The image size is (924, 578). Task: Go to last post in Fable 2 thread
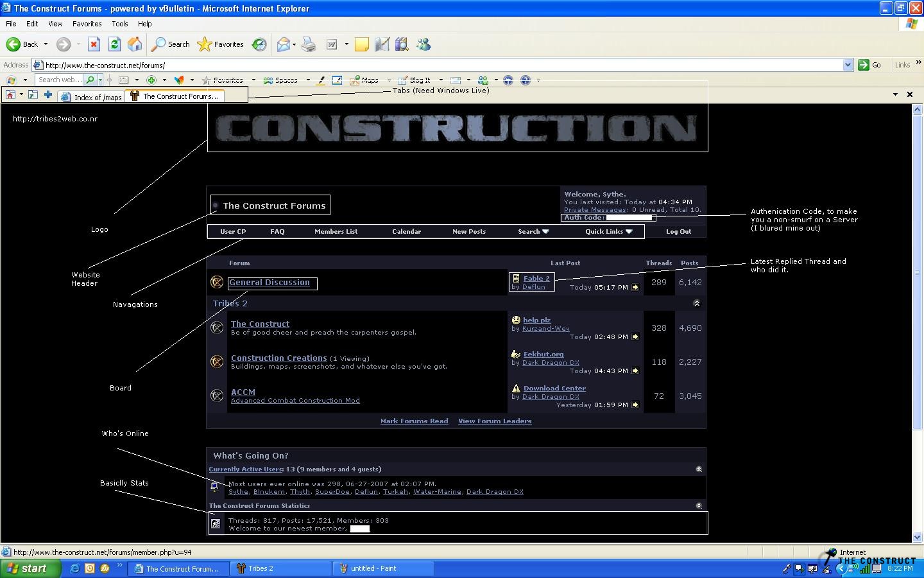point(635,287)
